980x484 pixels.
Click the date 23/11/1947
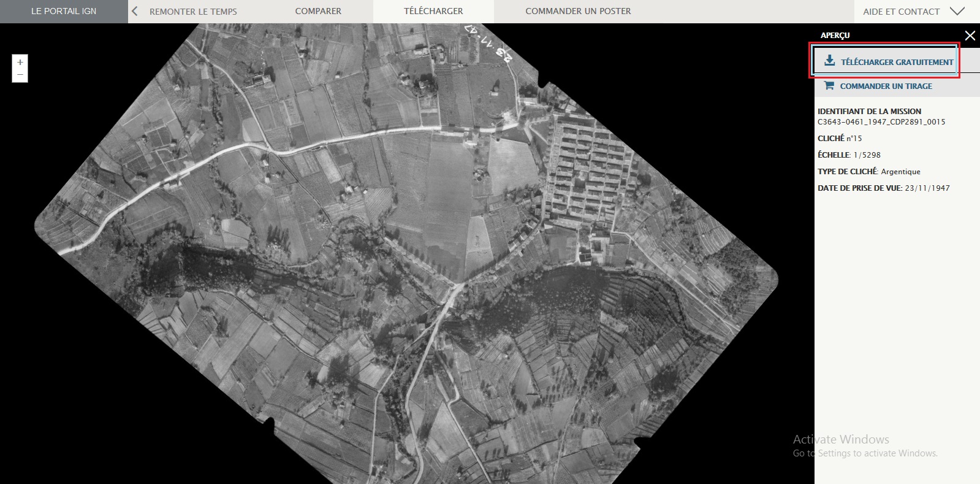tap(927, 188)
